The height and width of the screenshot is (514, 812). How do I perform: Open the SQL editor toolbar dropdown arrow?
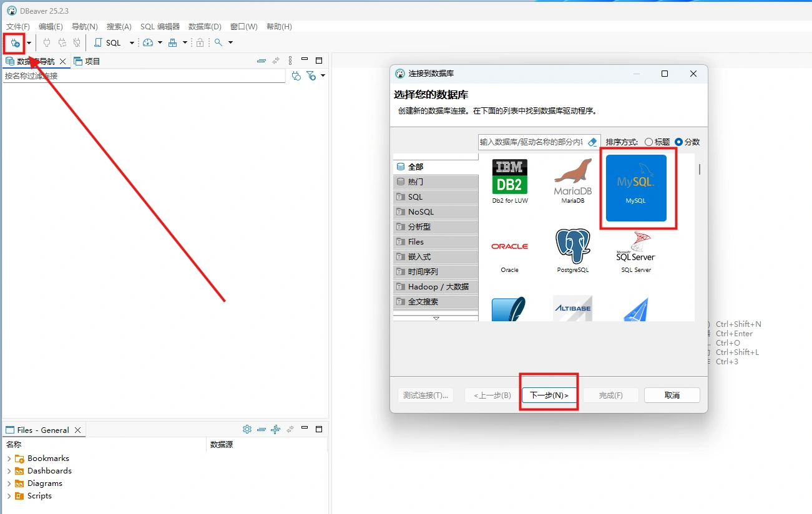132,43
